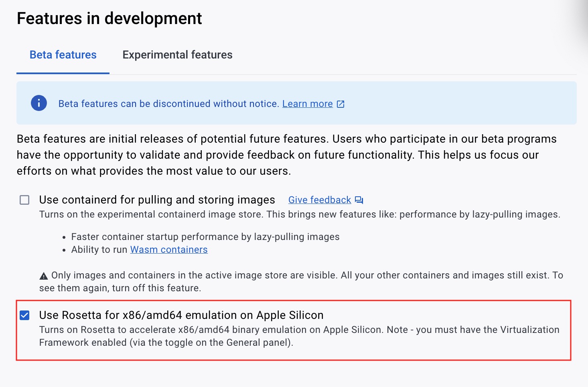Screen dimensions: 588x387
Task: Click the 'Ability to run' bullet text
Action: [99, 250]
